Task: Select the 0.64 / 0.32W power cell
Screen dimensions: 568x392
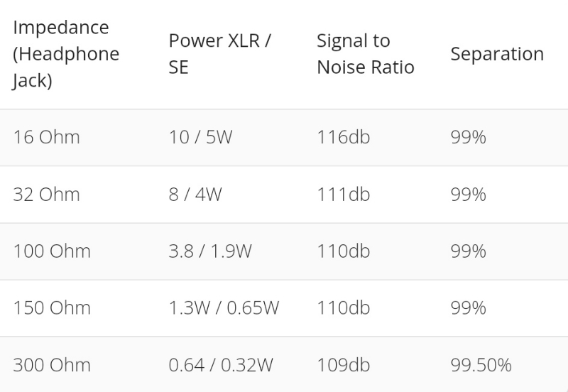Action: point(221,365)
